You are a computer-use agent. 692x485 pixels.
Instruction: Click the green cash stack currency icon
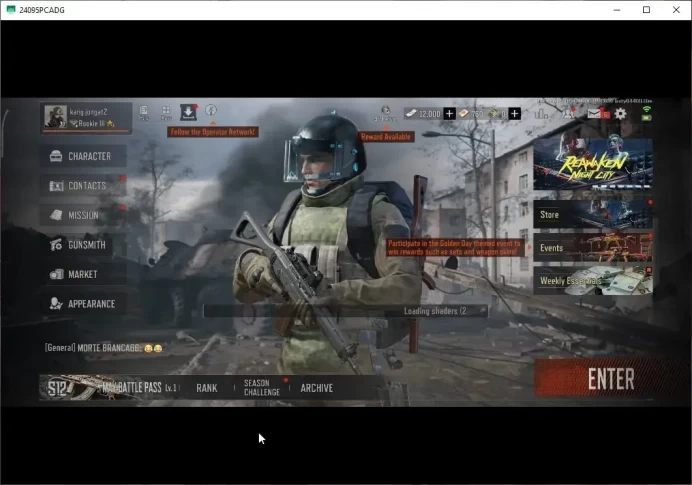pyautogui.click(x=493, y=114)
